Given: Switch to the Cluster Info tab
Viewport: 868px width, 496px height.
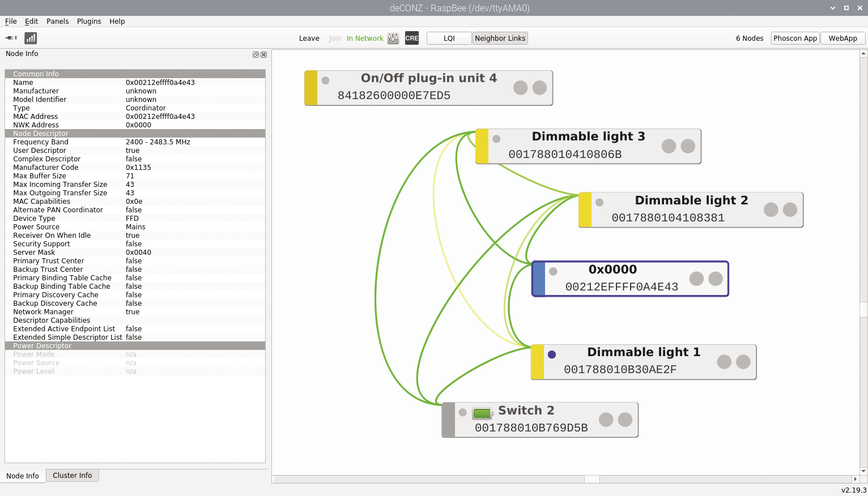Looking at the screenshot, I should 72,475.
